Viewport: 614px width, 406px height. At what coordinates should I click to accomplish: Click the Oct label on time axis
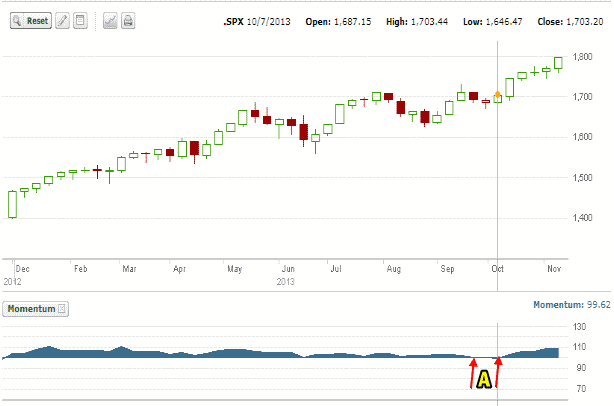coord(498,269)
